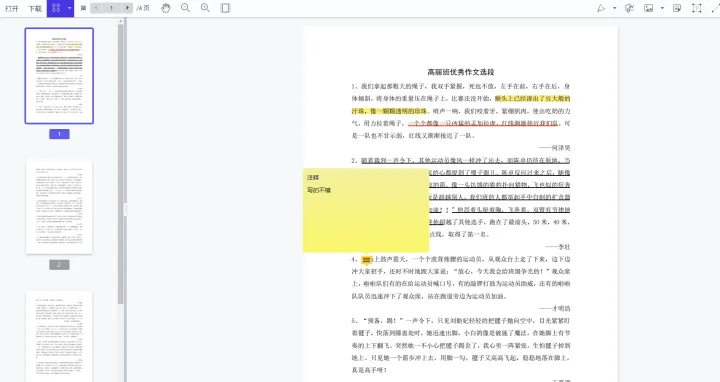Click the note text 写的不错
720x382 pixels.
point(319,190)
